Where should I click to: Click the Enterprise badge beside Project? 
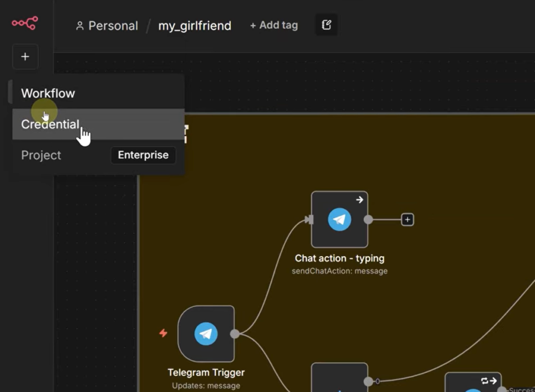click(x=143, y=155)
